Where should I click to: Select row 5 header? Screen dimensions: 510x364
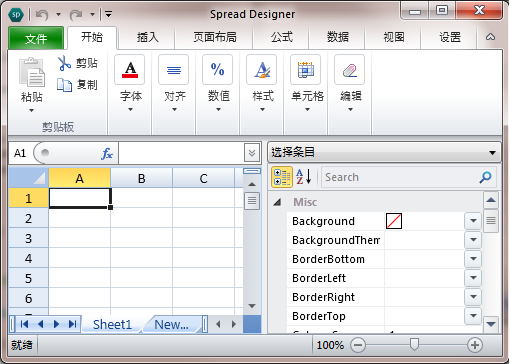[29, 278]
